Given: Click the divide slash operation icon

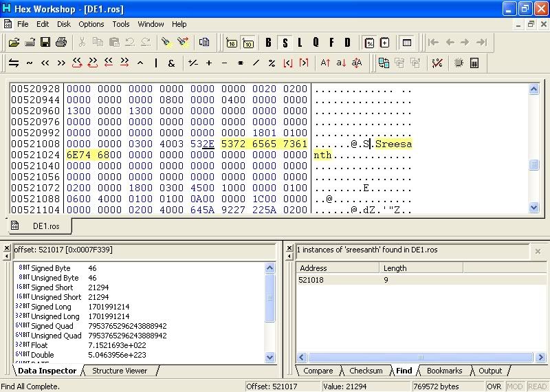Looking at the screenshot, I should pyautogui.click(x=256, y=63).
